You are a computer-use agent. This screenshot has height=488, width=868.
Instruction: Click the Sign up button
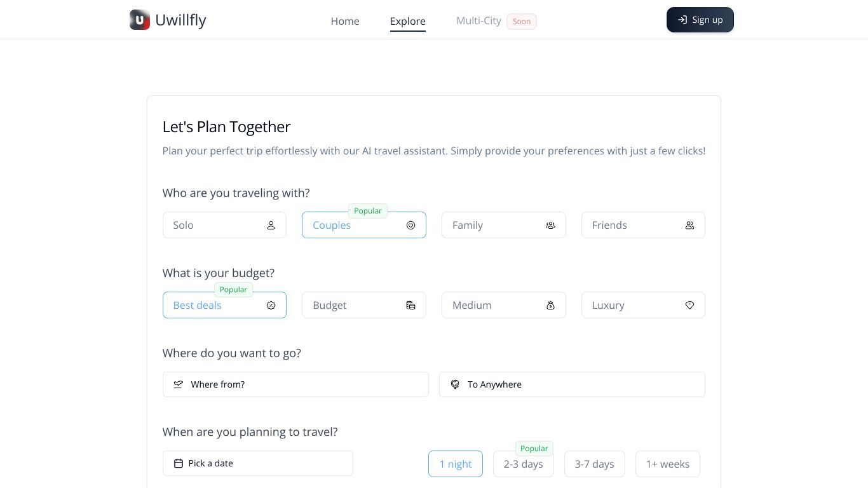tap(700, 20)
